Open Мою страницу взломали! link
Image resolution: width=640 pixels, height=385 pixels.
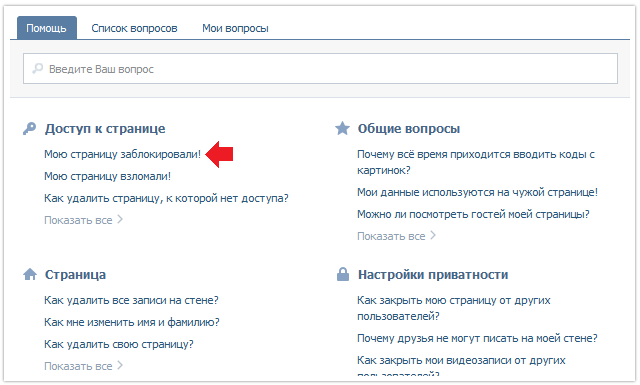click(107, 176)
